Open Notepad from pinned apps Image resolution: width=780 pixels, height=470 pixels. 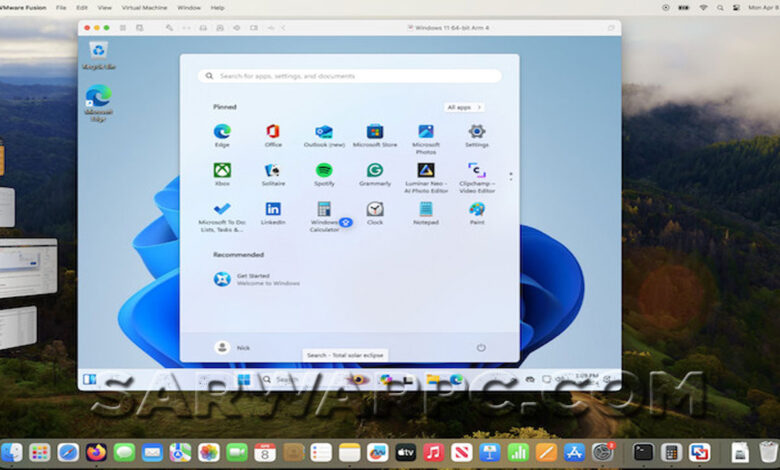pyautogui.click(x=426, y=213)
